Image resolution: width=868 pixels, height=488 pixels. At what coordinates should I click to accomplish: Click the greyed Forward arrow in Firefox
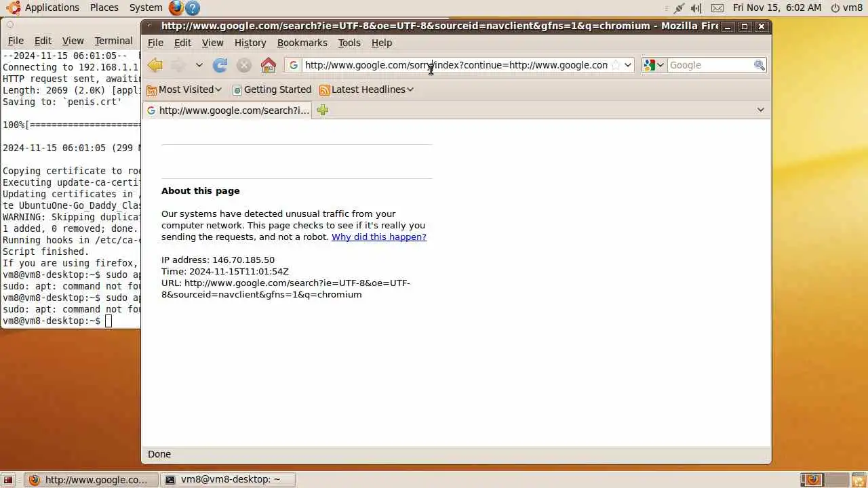(x=178, y=65)
